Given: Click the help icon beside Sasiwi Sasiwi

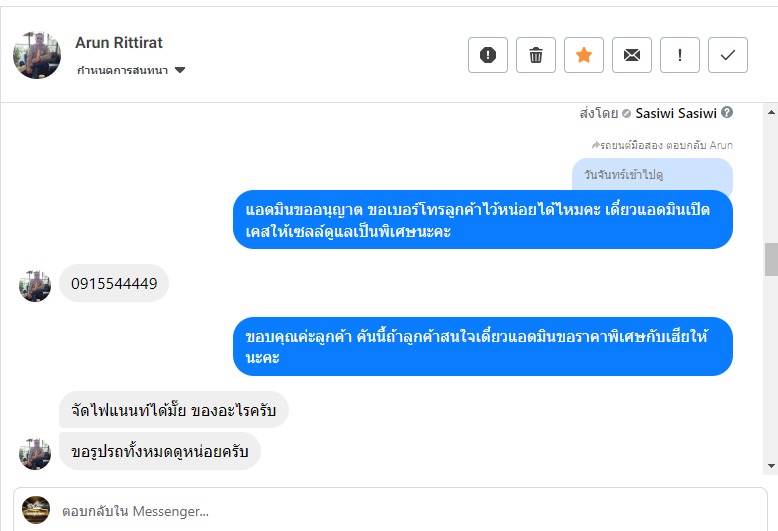Looking at the screenshot, I should pyautogui.click(x=727, y=113).
